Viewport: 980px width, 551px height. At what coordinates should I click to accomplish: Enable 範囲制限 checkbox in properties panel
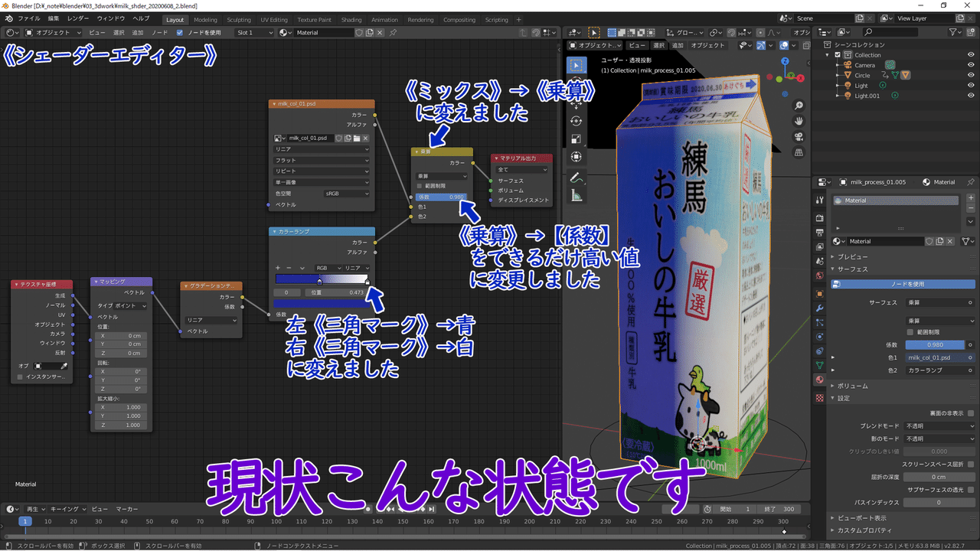910,333
